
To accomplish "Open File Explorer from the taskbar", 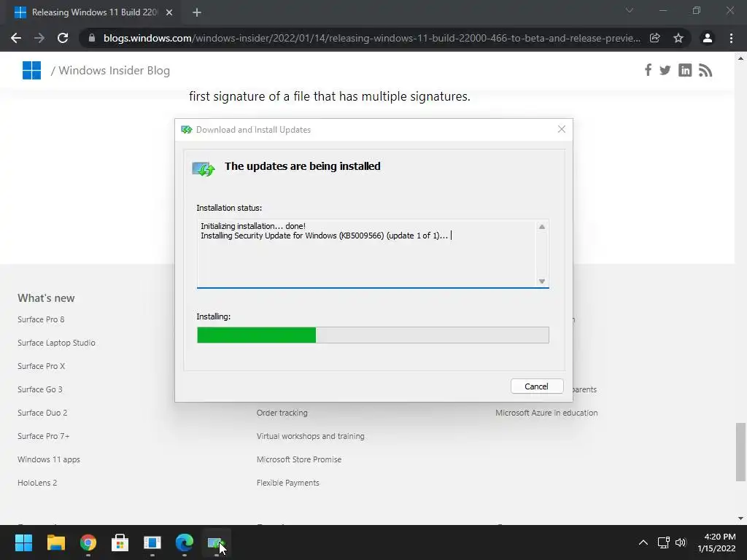I will click(55, 542).
